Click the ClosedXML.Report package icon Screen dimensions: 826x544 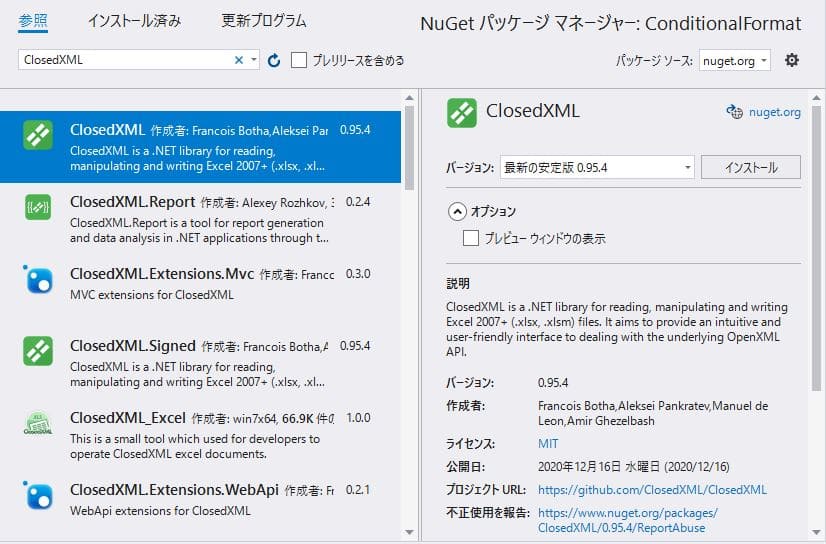pyautogui.click(x=38, y=207)
